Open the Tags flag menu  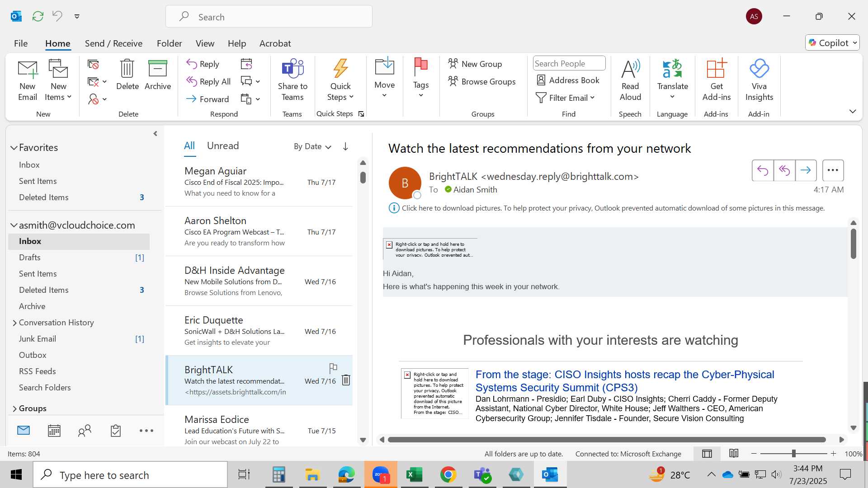[x=421, y=78]
